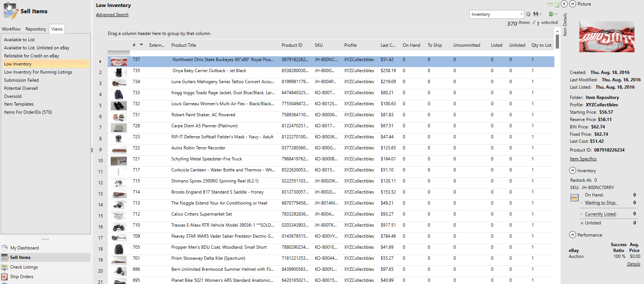Click the save view floppy disk icon
The height and width of the screenshot is (284, 644).
click(x=536, y=14)
